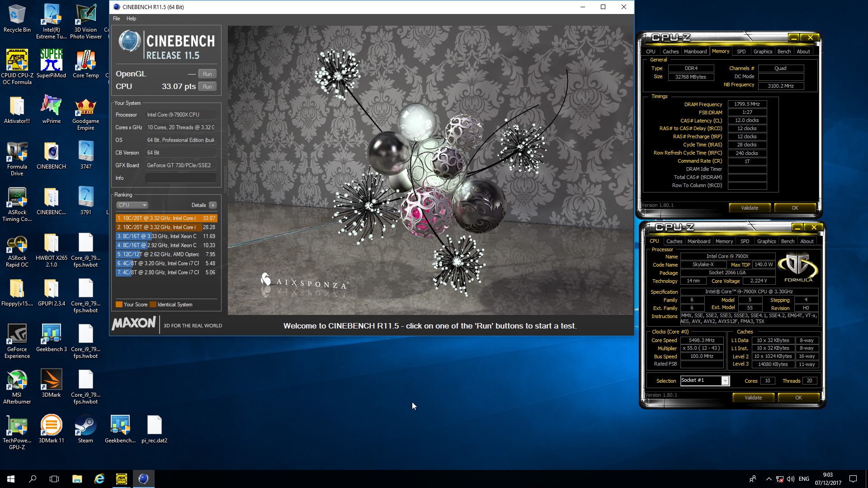Image resolution: width=868 pixels, height=488 pixels.
Task: Open Internet Explorer from taskbar
Action: coord(99,479)
